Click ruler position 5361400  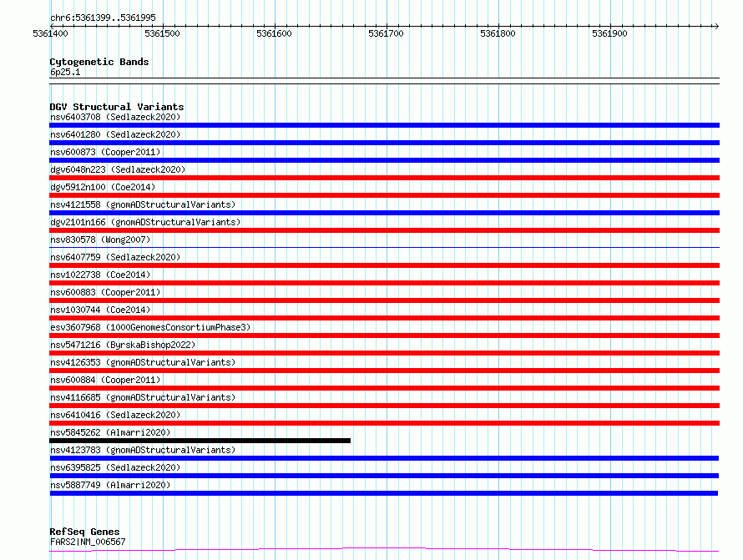[x=50, y=33]
